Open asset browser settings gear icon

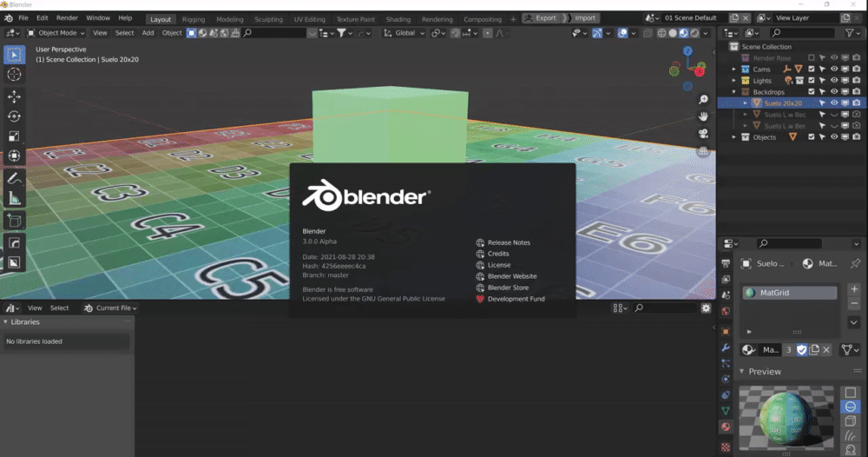(x=706, y=308)
